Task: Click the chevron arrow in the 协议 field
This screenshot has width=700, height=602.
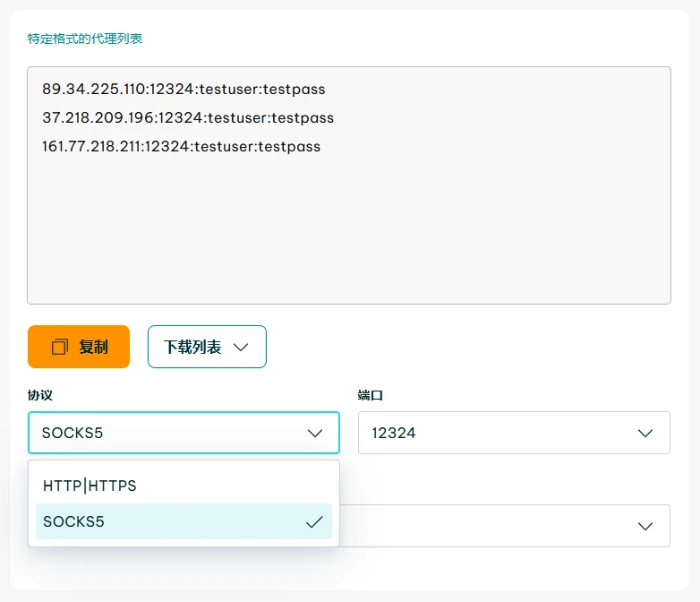Action: point(315,433)
